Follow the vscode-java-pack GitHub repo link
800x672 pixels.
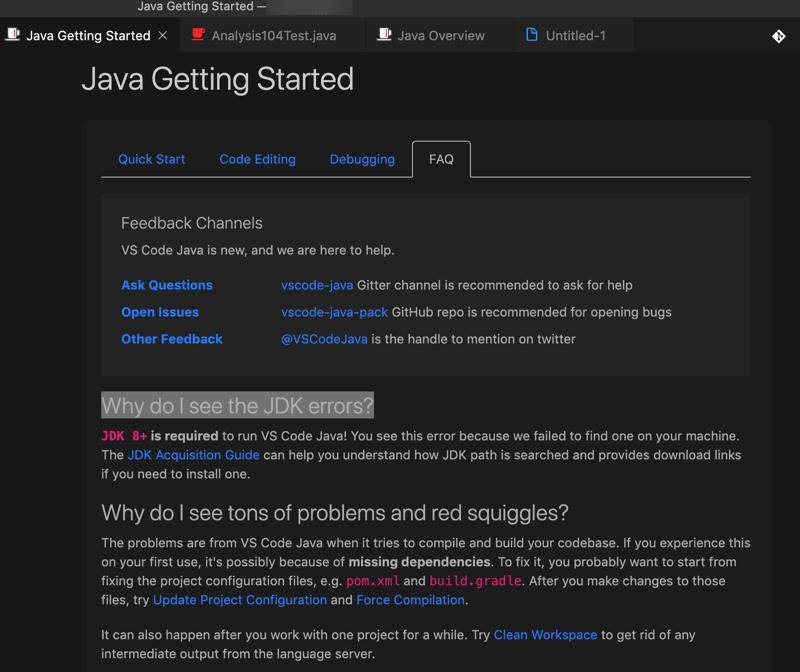tap(334, 312)
